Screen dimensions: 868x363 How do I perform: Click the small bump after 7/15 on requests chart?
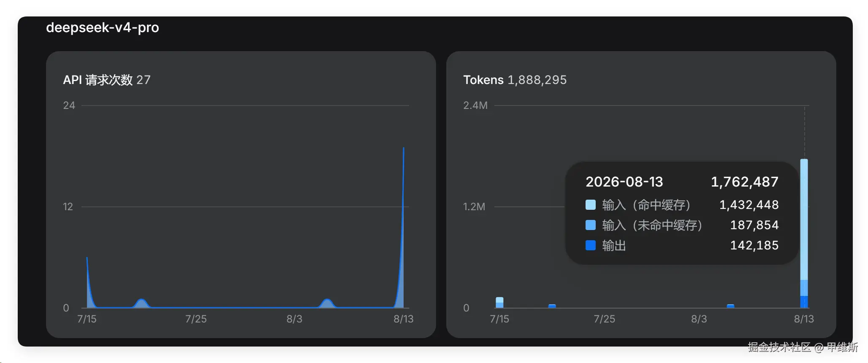[x=141, y=302]
